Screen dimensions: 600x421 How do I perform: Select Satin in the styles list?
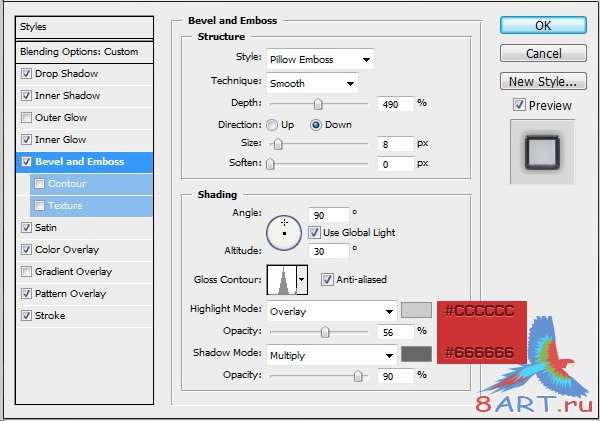point(47,228)
